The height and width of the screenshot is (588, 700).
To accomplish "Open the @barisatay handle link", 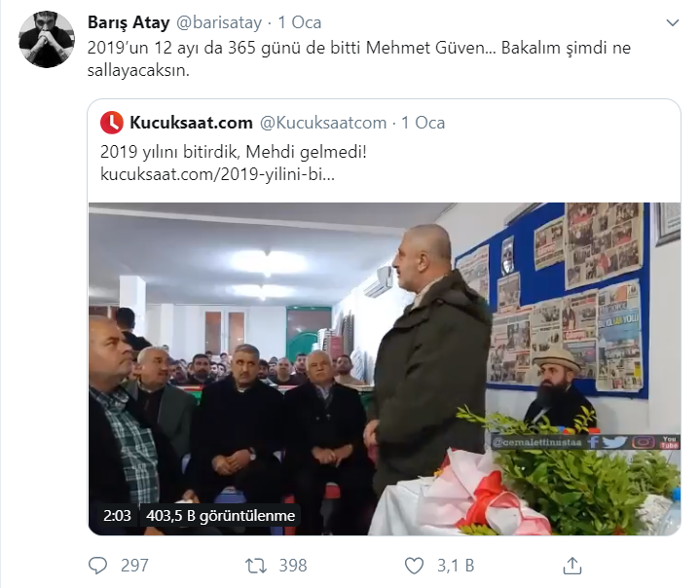I will (219, 22).
